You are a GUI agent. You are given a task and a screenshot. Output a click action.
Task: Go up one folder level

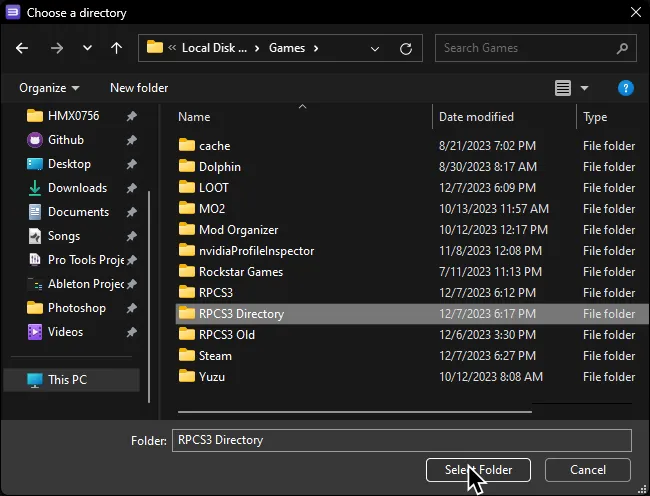[x=116, y=48]
